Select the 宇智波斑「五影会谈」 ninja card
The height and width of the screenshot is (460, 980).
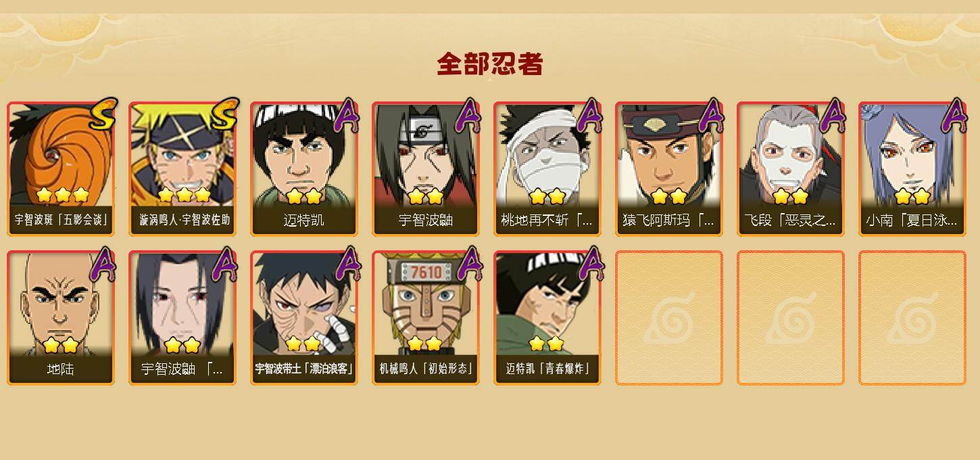(x=61, y=169)
